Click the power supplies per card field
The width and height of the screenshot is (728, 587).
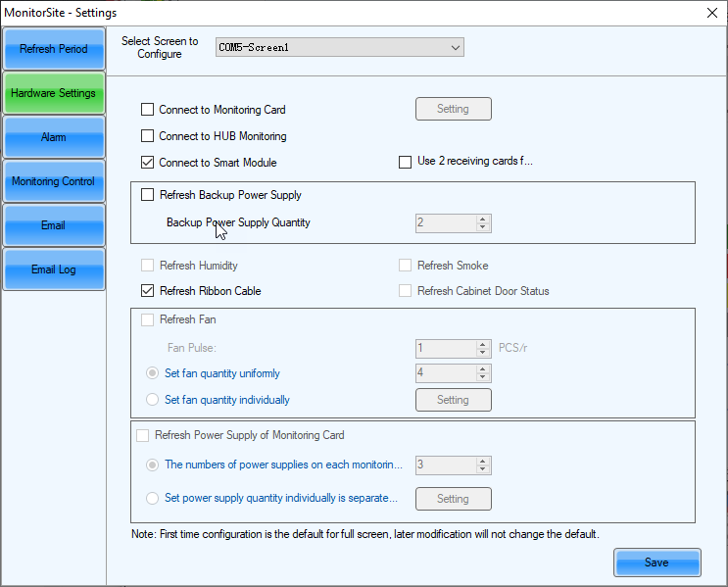coord(446,465)
